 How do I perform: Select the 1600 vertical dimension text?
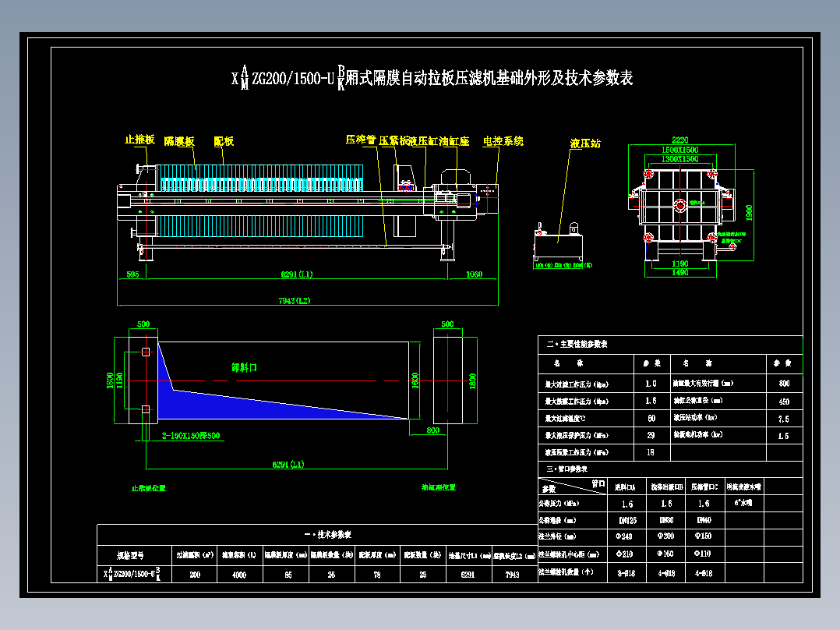pyautogui.click(x=415, y=380)
